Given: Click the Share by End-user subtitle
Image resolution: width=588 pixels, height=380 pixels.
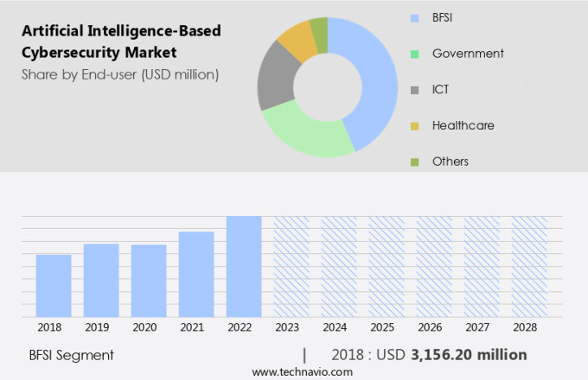Looking at the screenshot, I should pos(119,74).
